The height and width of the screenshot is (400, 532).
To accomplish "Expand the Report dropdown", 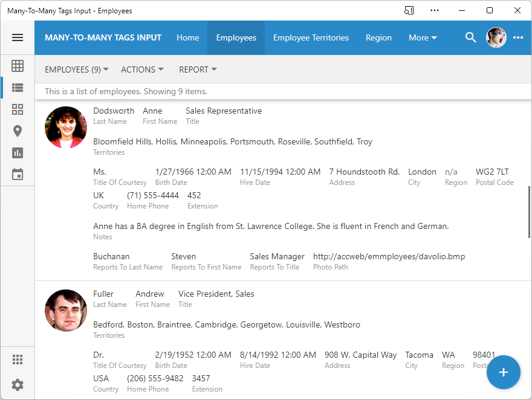I will point(198,69).
